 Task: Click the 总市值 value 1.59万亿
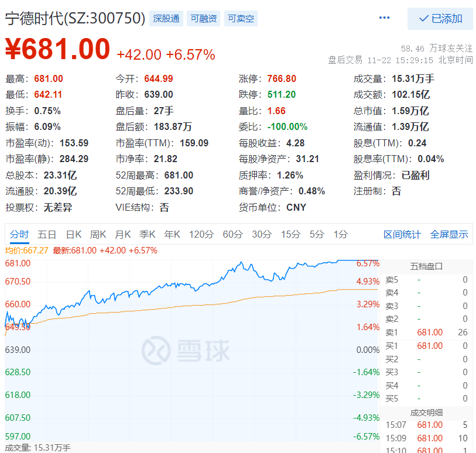(410, 111)
